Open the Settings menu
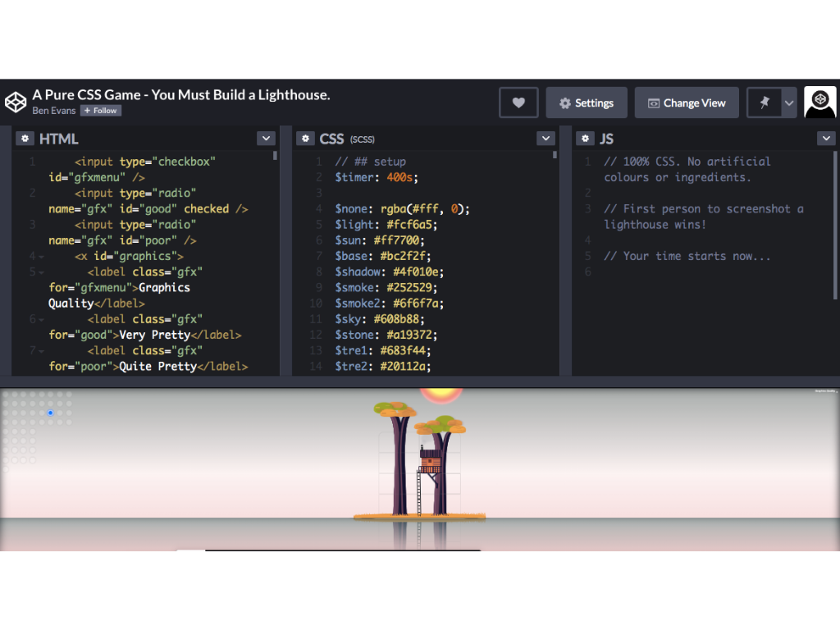The height and width of the screenshot is (630, 840). coord(587,103)
